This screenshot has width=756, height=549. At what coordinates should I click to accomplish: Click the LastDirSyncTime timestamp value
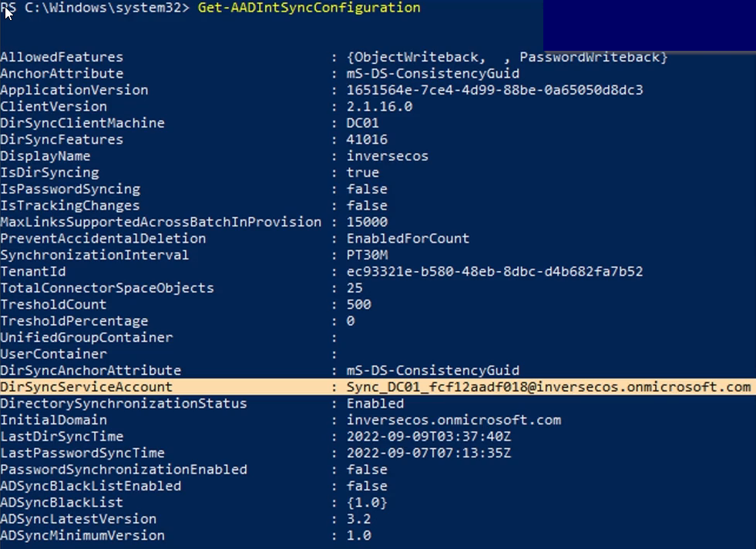[x=428, y=437]
